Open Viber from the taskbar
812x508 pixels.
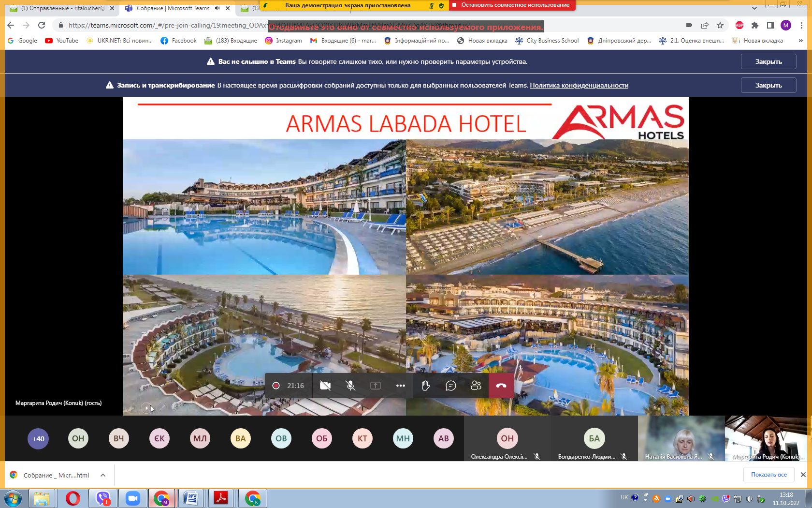(102, 498)
